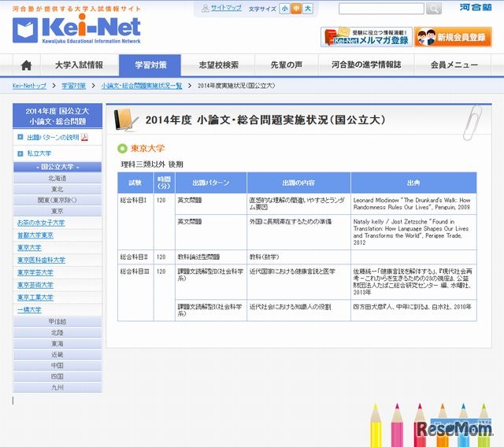Set text size to 中
The image size is (504, 447).
296,9
